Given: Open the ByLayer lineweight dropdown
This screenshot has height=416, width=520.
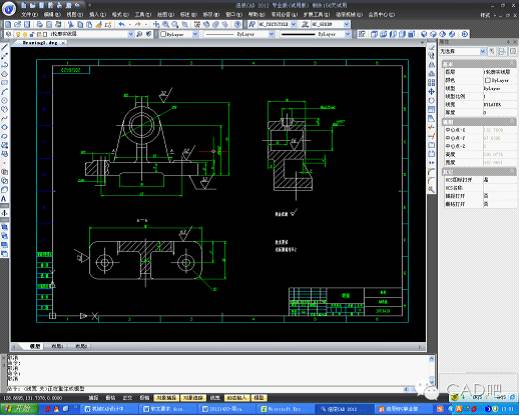Looking at the screenshot, I should click(x=348, y=34).
